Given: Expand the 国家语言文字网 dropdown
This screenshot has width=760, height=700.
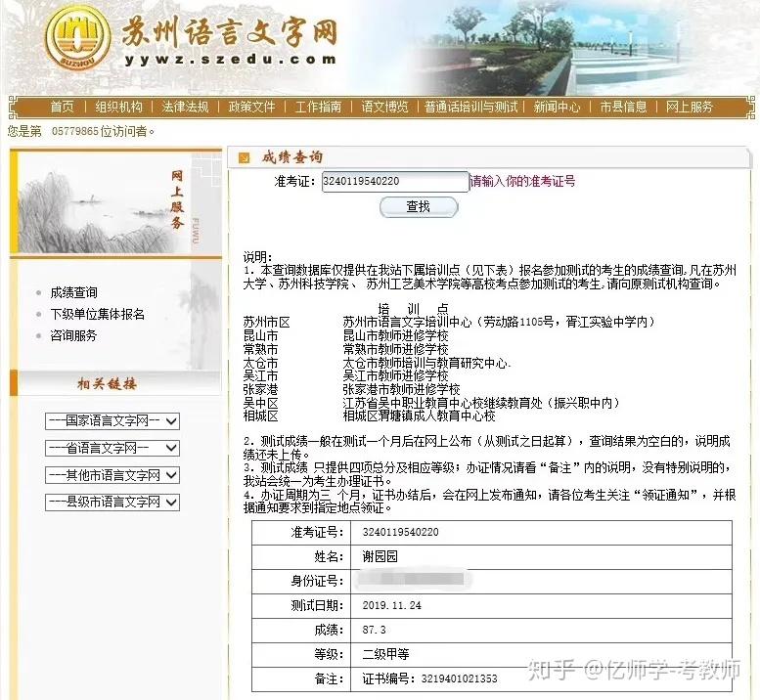Looking at the screenshot, I should point(112,421).
